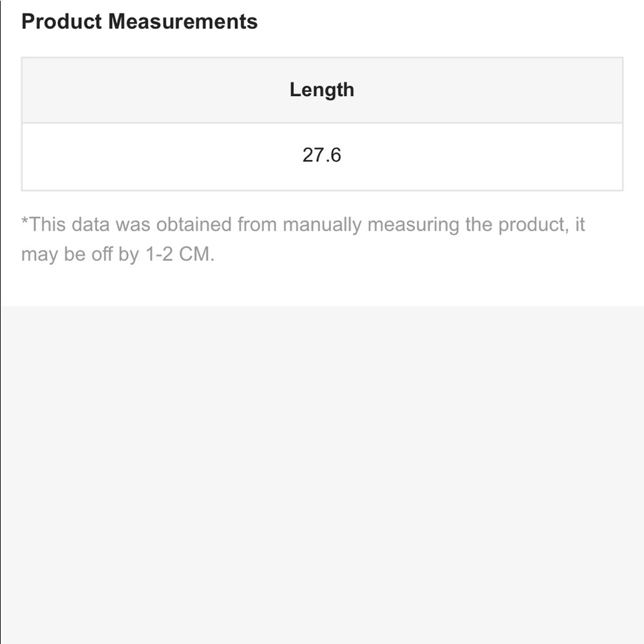Click the 27.6 length value
Screen dimensions: 644x644
(x=321, y=155)
